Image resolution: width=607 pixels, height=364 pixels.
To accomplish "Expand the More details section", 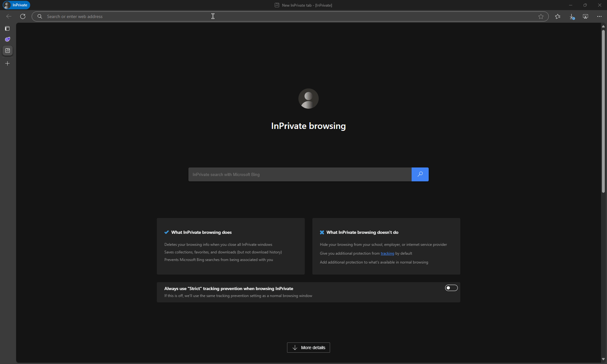I will [308, 348].
